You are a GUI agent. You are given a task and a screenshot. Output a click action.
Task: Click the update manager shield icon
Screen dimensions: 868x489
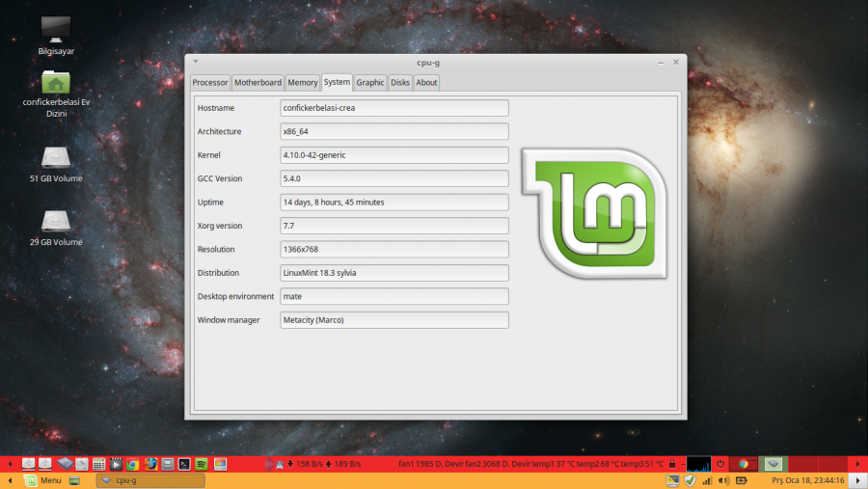point(690,480)
